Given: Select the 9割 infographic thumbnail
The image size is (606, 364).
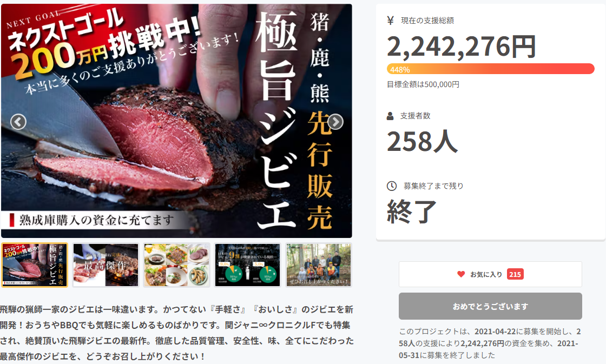Looking at the screenshot, I should click(247, 265).
